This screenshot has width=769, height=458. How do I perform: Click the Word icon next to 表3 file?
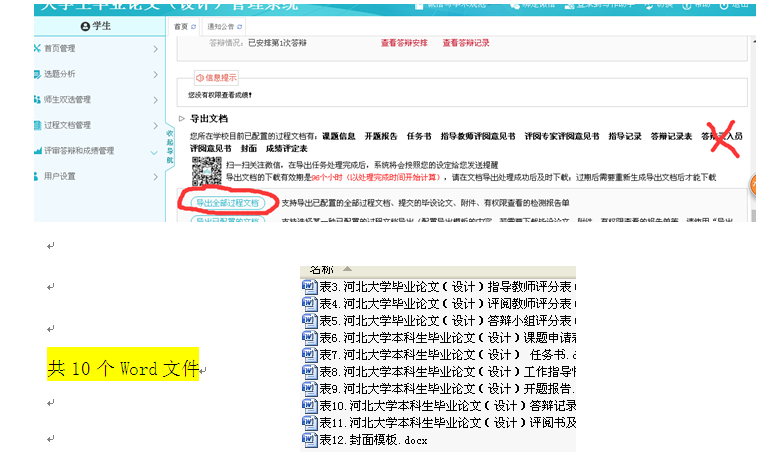point(310,287)
